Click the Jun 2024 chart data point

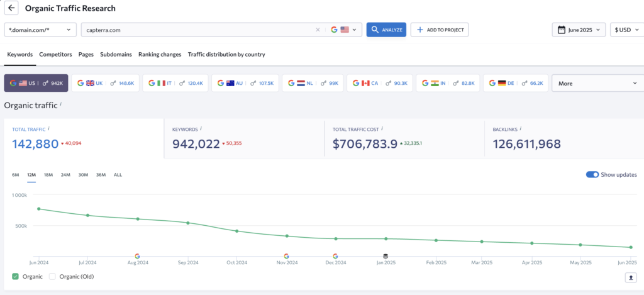pyautogui.click(x=38, y=209)
